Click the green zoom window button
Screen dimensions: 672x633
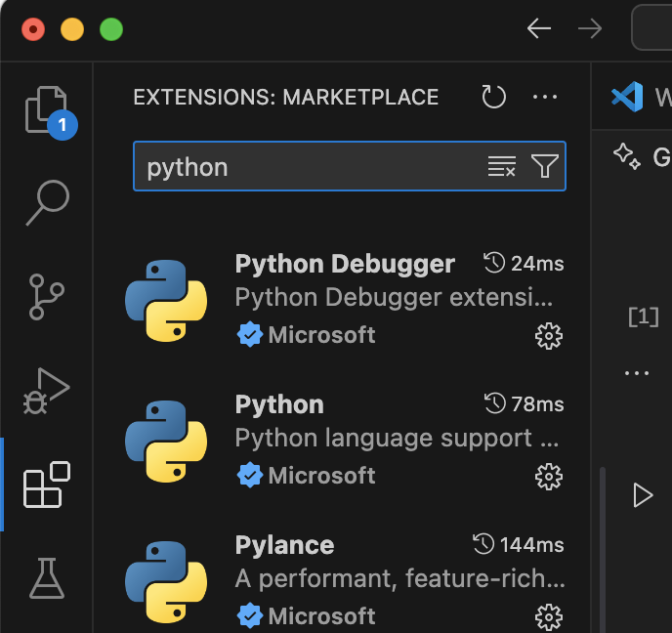coord(111,29)
